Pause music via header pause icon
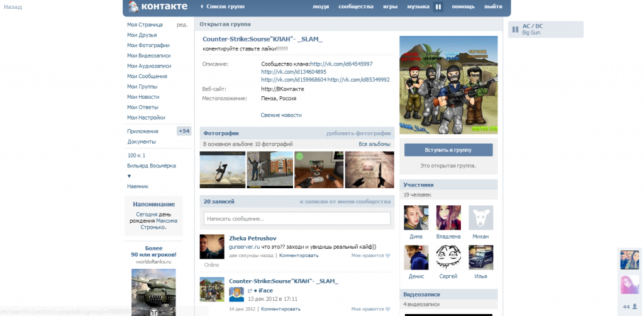This screenshot has height=316, width=644. coord(438,7)
